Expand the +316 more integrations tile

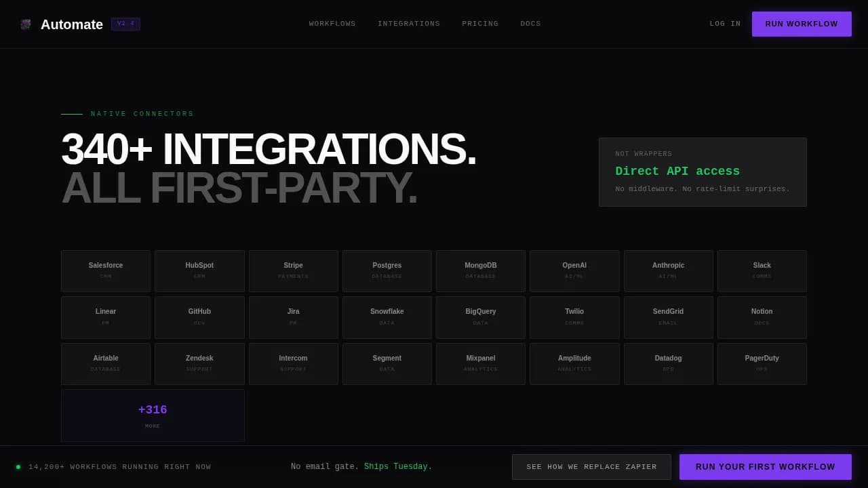click(153, 414)
